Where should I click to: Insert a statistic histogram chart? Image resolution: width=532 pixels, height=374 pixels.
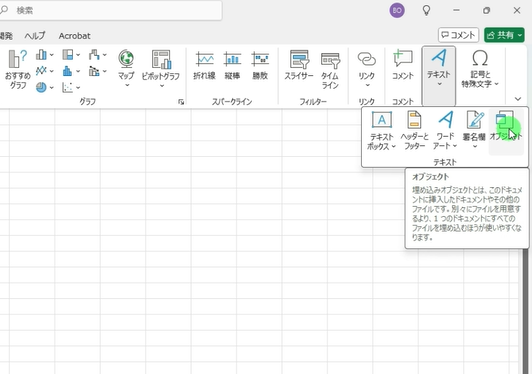point(68,71)
